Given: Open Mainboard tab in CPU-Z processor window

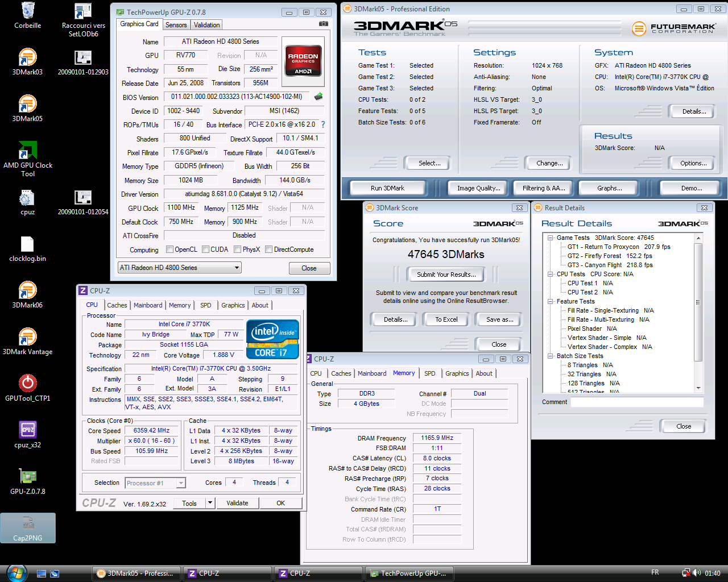Looking at the screenshot, I should (148, 305).
